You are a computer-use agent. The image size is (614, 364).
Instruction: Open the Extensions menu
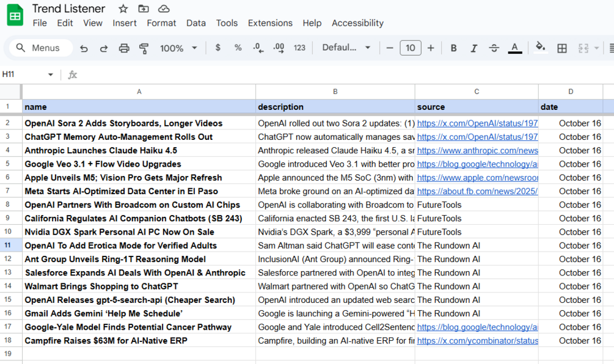[270, 23]
